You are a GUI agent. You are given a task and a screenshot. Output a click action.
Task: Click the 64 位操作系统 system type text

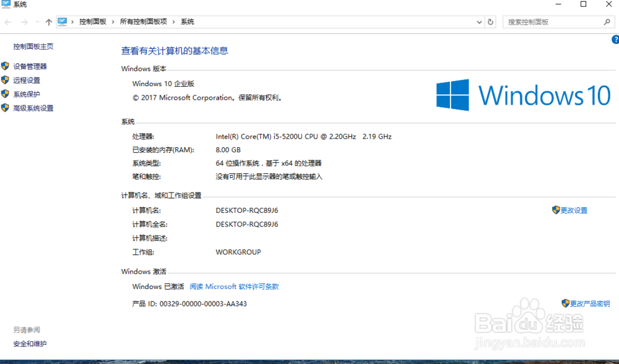[269, 163]
